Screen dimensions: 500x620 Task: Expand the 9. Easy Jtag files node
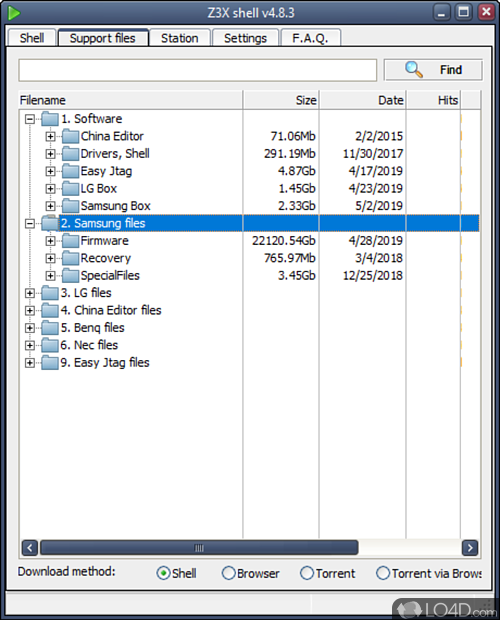click(x=30, y=363)
